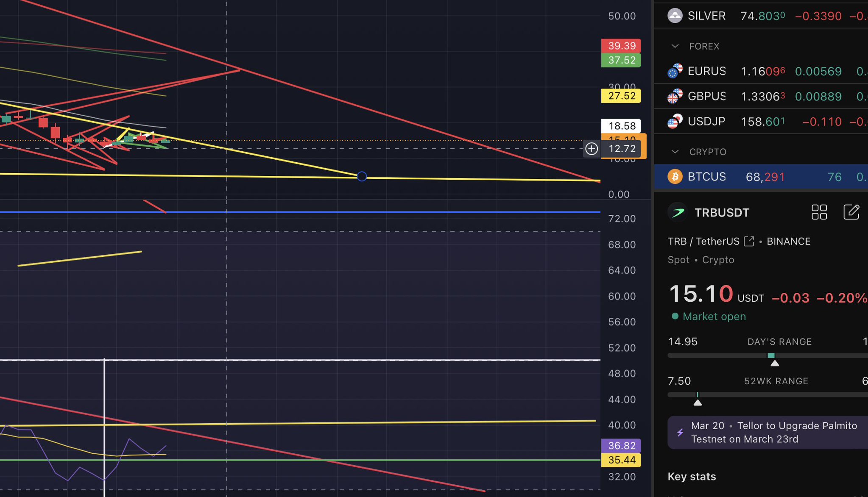Open the external link icon after TRB / TetherUS
Viewport: 868px width, 497px height.
coord(749,242)
